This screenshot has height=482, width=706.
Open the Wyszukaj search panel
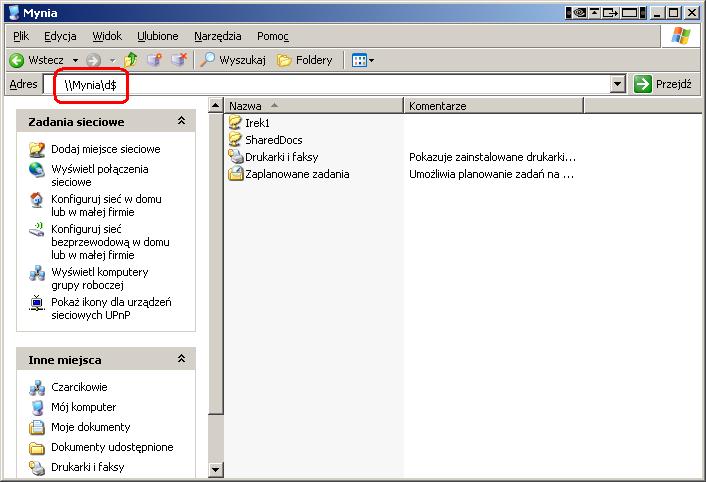pyautogui.click(x=233, y=60)
